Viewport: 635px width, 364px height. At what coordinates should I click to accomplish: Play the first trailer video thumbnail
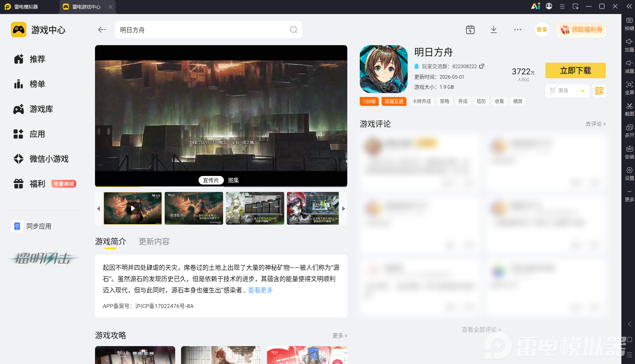(x=133, y=208)
